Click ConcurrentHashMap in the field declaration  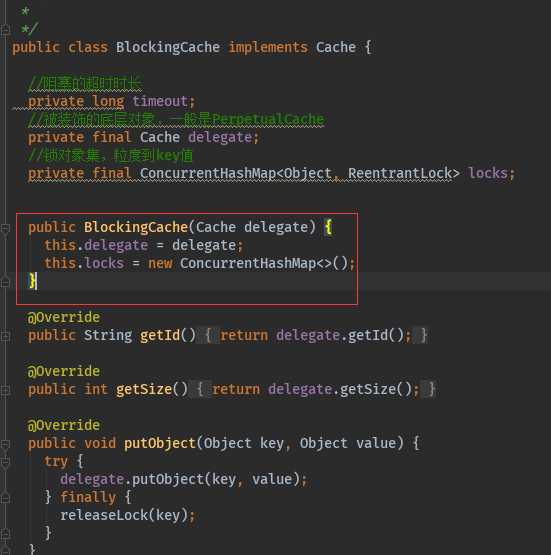coord(207,173)
